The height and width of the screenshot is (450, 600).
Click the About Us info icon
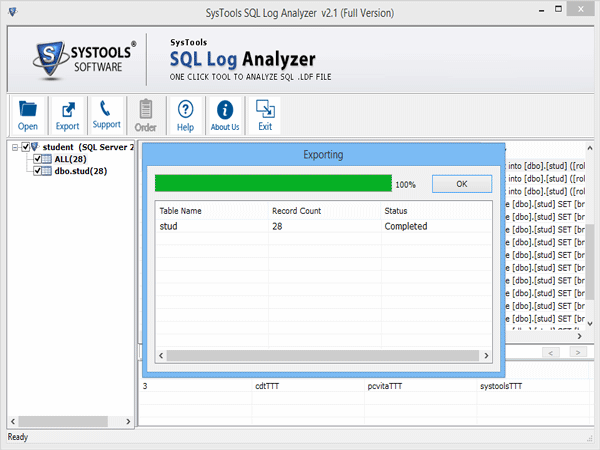(x=225, y=116)
